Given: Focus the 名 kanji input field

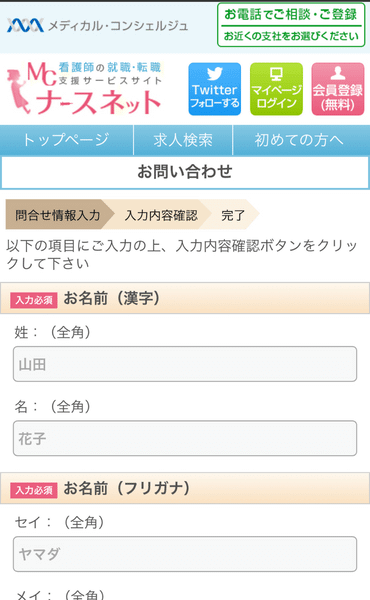Looking at the screenshot, I should pyautogui.click(x=185, y=438).
